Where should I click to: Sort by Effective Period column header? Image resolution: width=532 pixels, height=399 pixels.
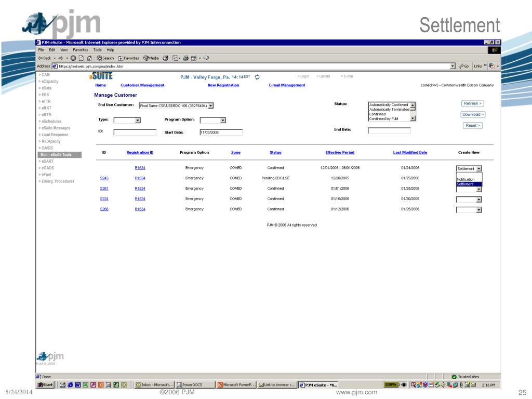point(340,153)
